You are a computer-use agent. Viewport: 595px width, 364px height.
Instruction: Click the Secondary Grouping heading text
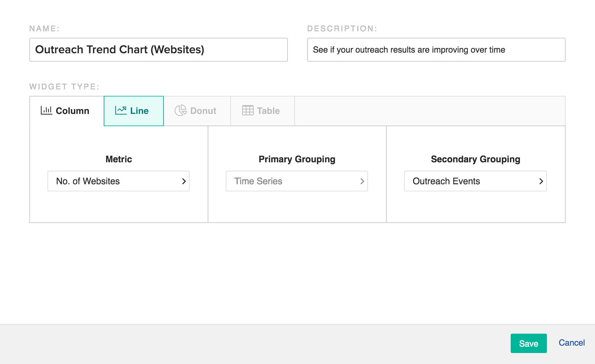pos(475,159)
